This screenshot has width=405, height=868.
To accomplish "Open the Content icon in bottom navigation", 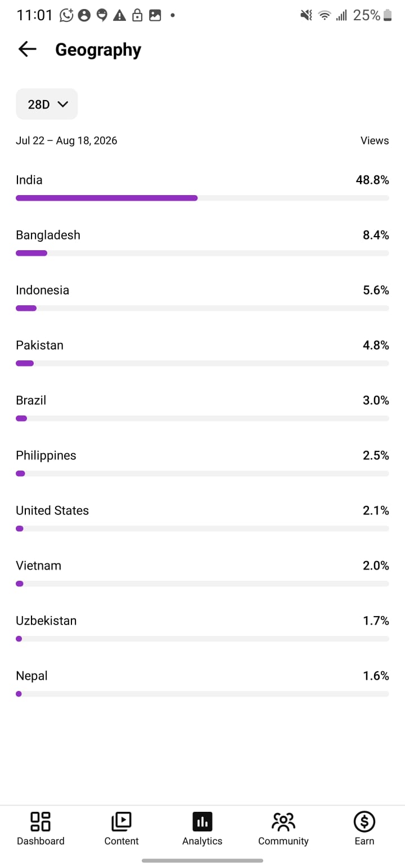I will click(x=121, y=821).
